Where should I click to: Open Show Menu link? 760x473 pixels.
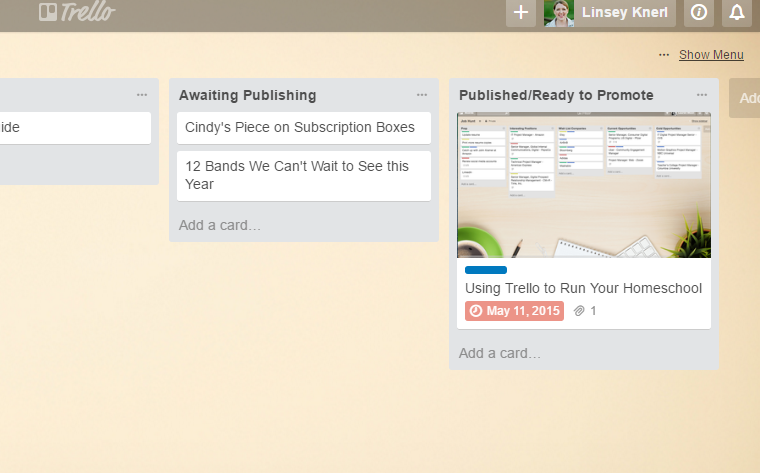point(711,55)
